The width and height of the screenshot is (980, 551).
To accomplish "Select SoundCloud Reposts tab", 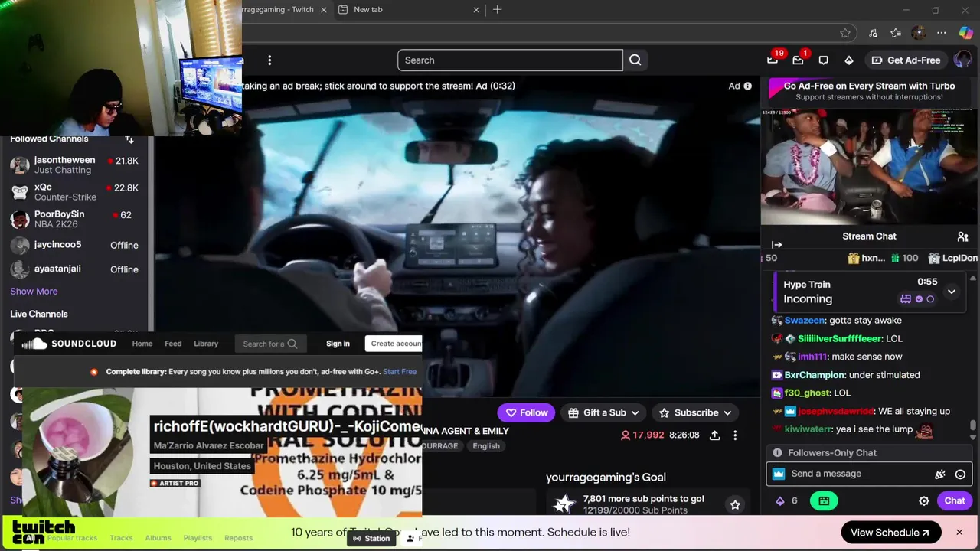I will coord(238,538).
